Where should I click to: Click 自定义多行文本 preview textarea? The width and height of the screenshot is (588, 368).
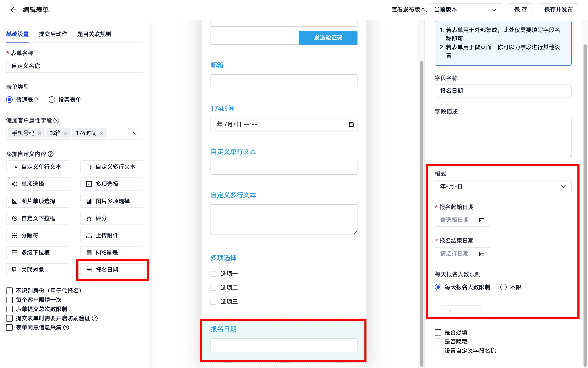click(284, 220)
